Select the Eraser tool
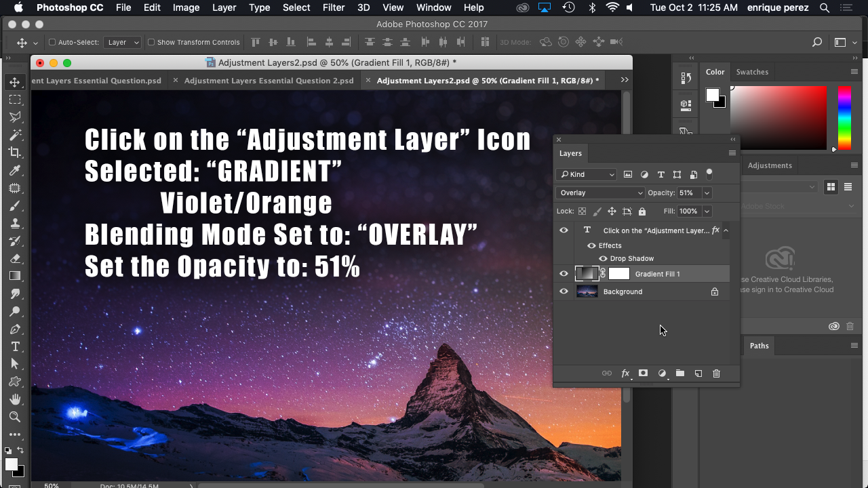 point(15,258)
